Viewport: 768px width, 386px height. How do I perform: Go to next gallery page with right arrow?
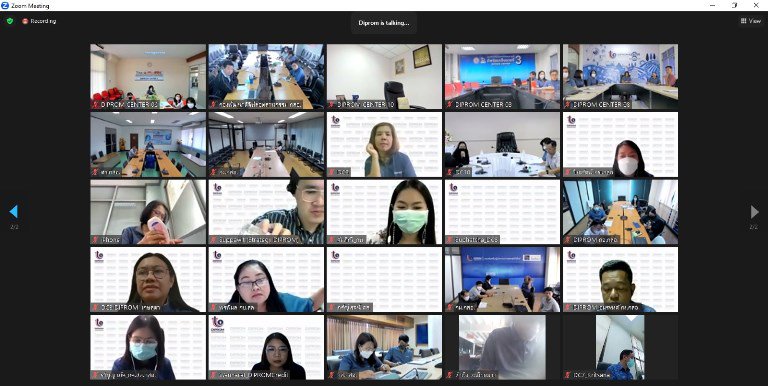click(x=754, y=212)
